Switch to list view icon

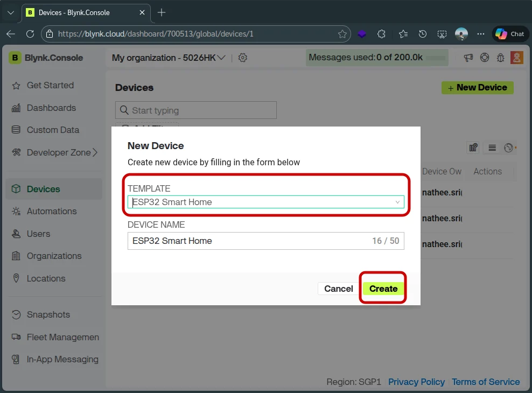(492, 148)
